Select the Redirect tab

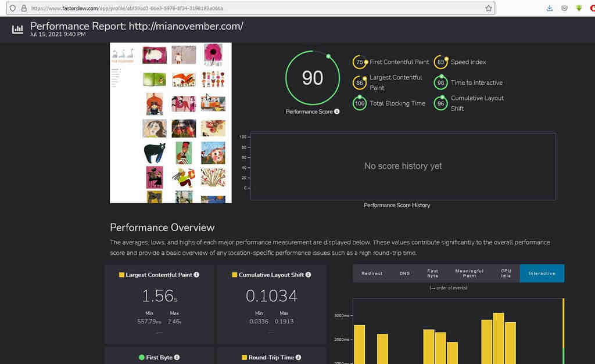click(372, 273)
